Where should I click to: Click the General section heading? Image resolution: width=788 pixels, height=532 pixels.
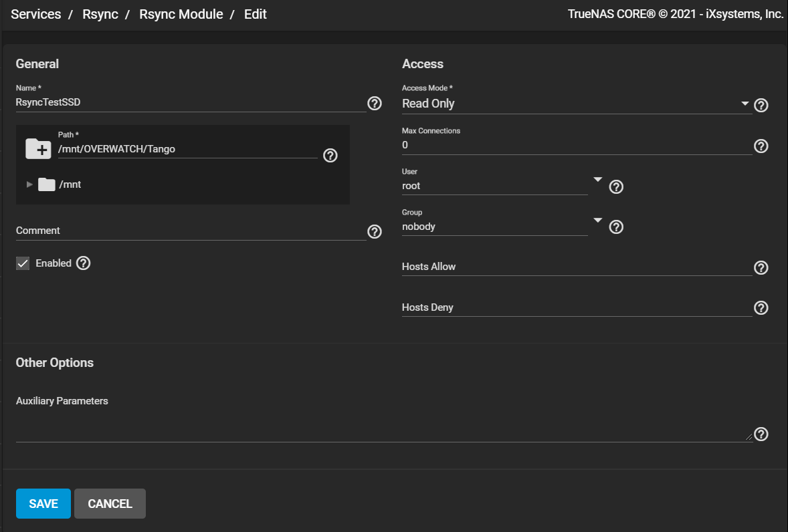click(37, 63)
